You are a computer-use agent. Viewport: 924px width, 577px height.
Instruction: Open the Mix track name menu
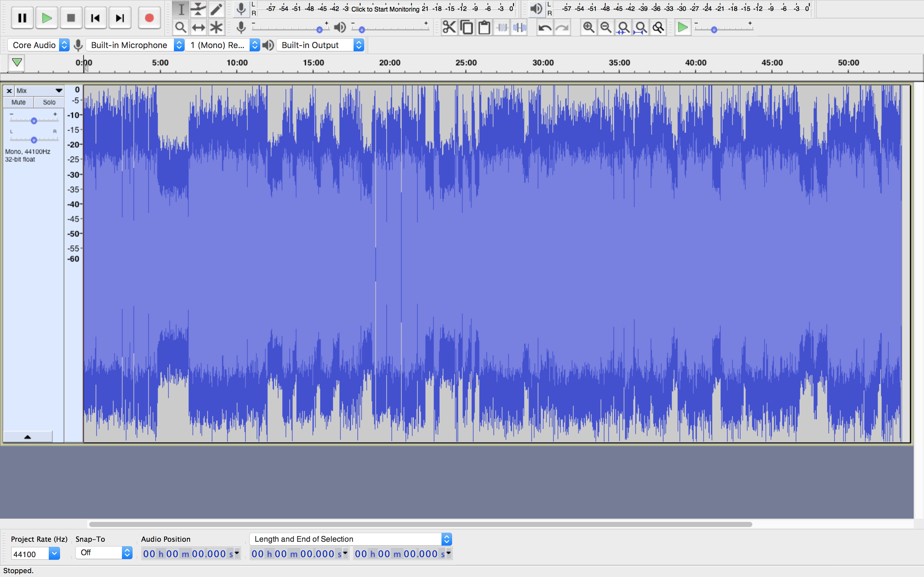click(38, 91)
